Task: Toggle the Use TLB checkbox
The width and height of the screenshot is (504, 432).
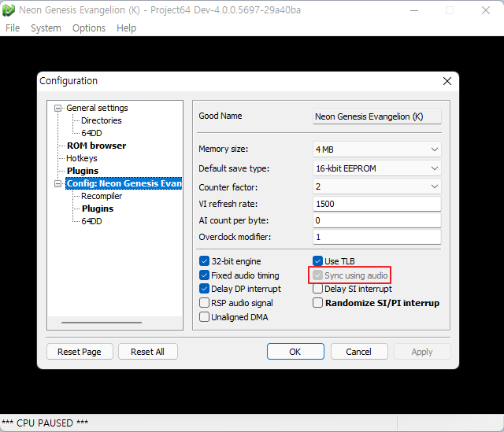Action: (x=317, y=261)
